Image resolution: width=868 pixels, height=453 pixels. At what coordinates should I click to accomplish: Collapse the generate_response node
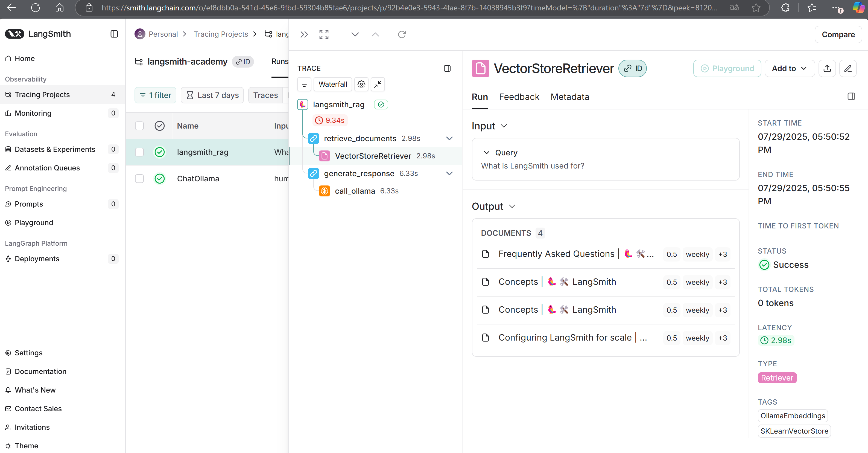(449, 174)
